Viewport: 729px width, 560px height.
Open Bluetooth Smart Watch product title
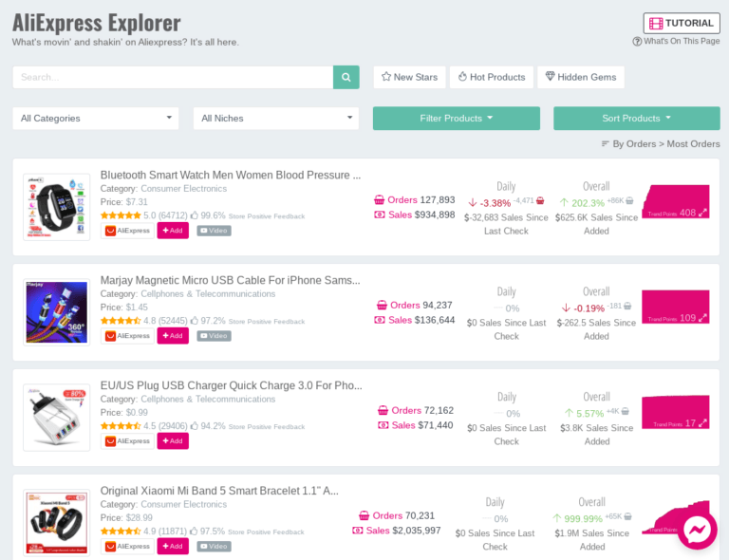[231, 176]
